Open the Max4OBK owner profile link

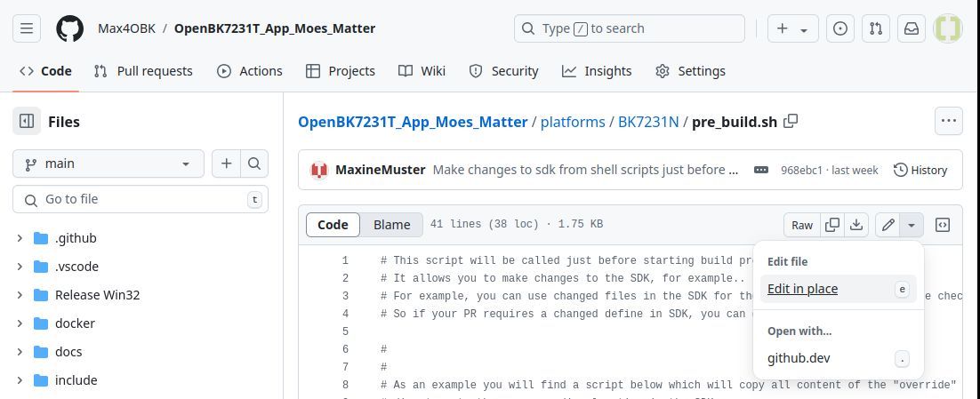click(x=126, y=28)
